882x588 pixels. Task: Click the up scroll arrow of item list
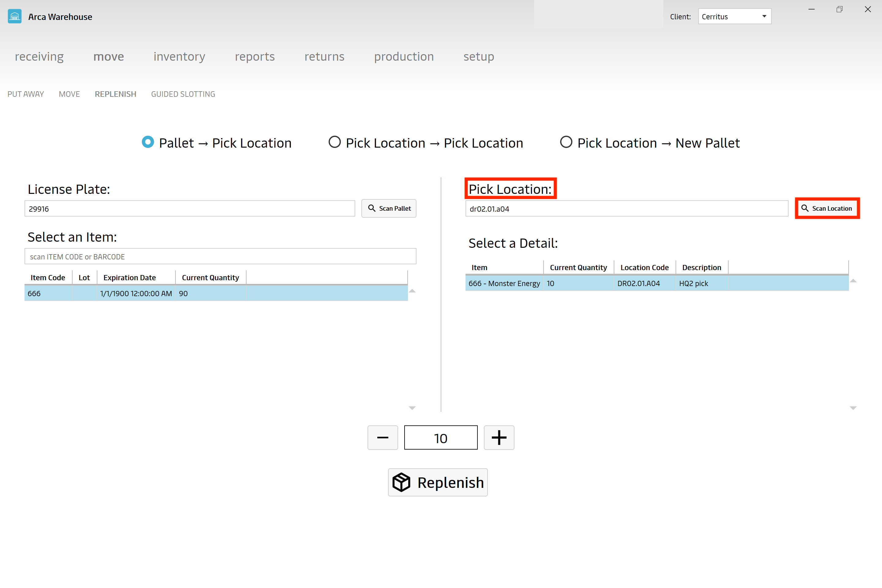pos(412,291)
